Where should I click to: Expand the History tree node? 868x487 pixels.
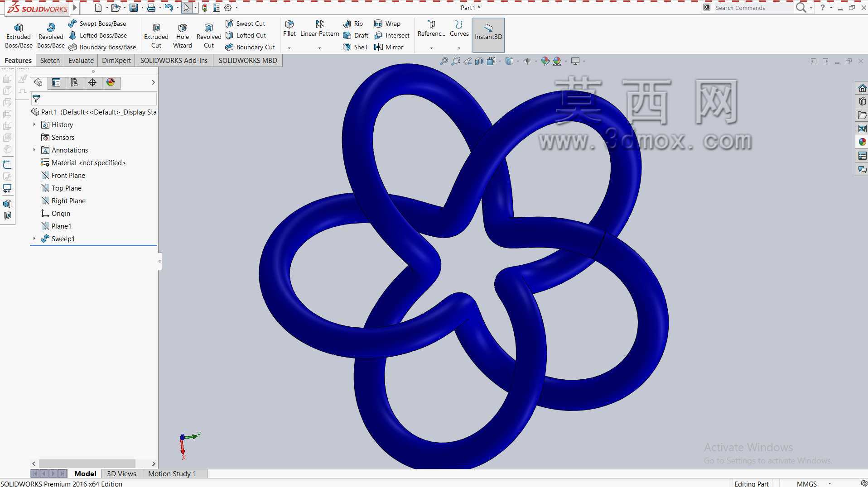[34, 124]
